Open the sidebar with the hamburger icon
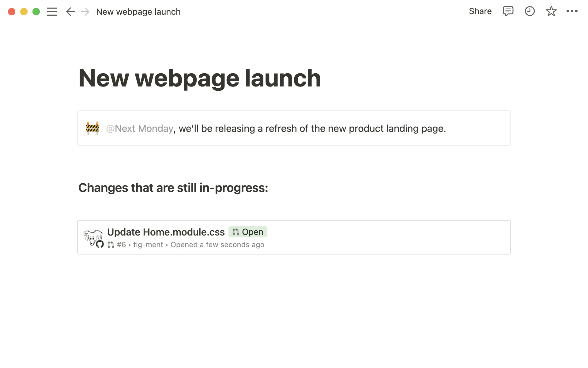The width and height of the screenshot is (588, 368). [x=52, y=12]
